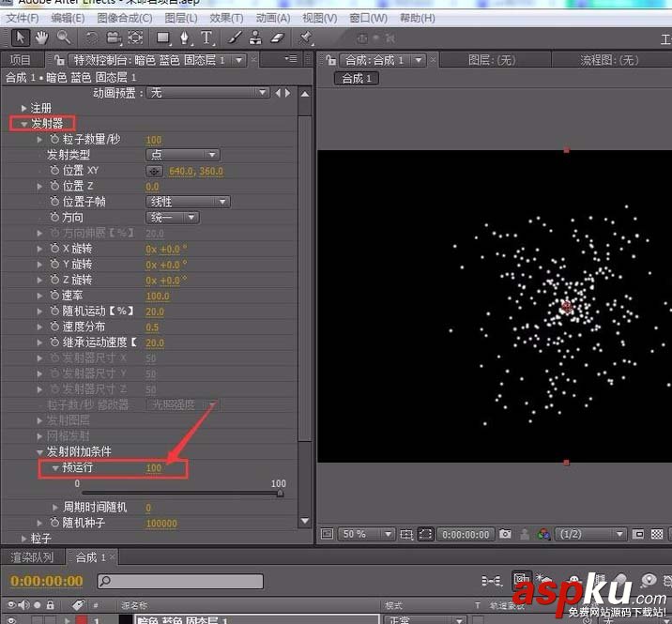This screenshot has width=672, height=624.
Task: Click the snapshot camera icon
Action: tap(505, 534)
